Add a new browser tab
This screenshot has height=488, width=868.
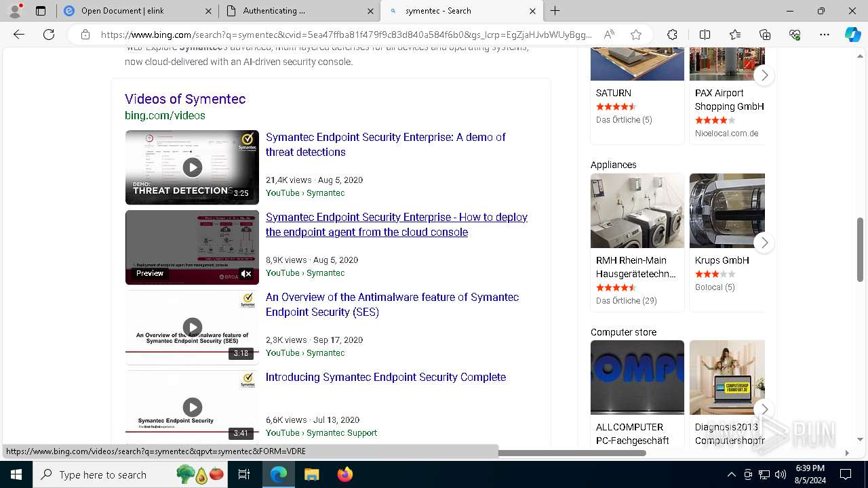(555, 11)
